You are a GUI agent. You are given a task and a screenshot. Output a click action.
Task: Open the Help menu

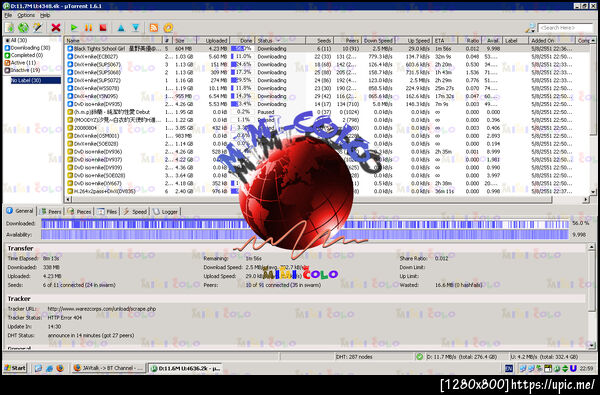click(45, 15)
